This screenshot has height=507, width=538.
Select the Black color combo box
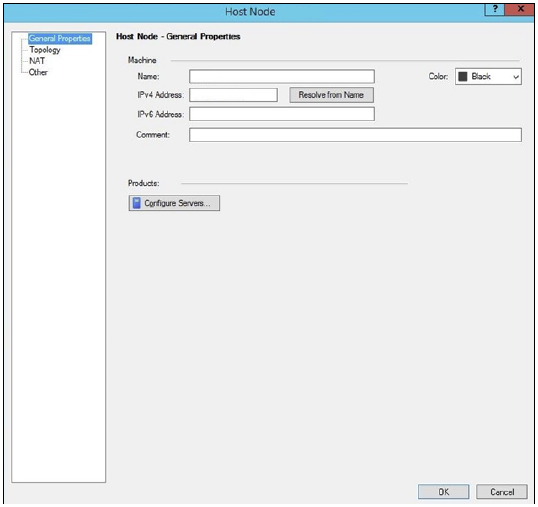click(x=488, y=76)
